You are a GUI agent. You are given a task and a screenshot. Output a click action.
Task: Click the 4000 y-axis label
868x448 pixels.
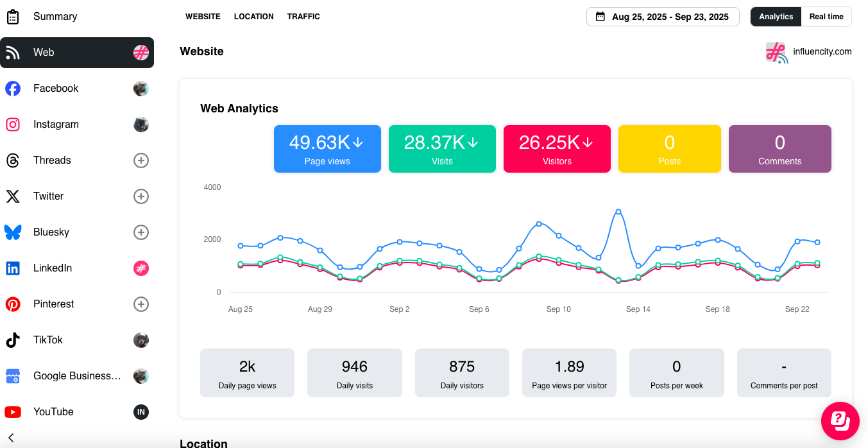click(x=212, y=187)
